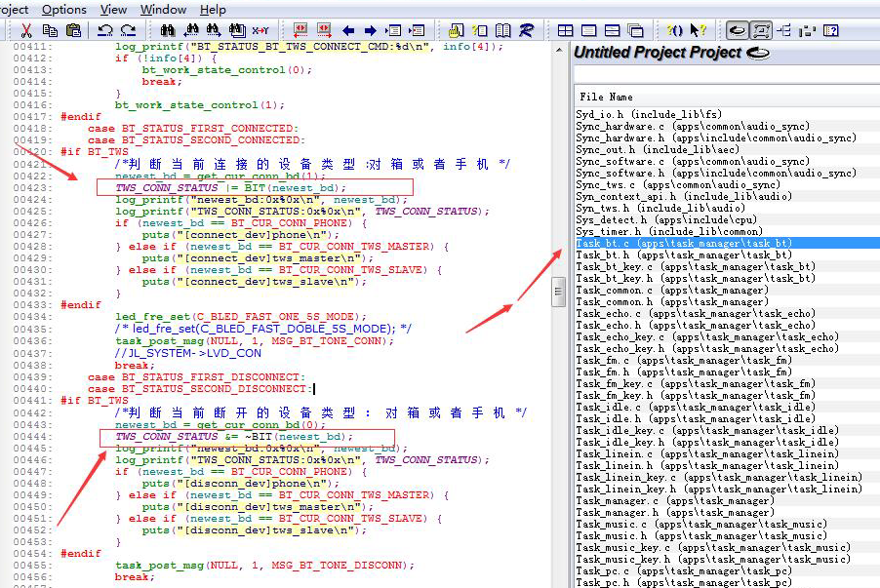880x588 pixels.
Task: Toggle the Context Window toolbar button
Action: click(761, 30)
